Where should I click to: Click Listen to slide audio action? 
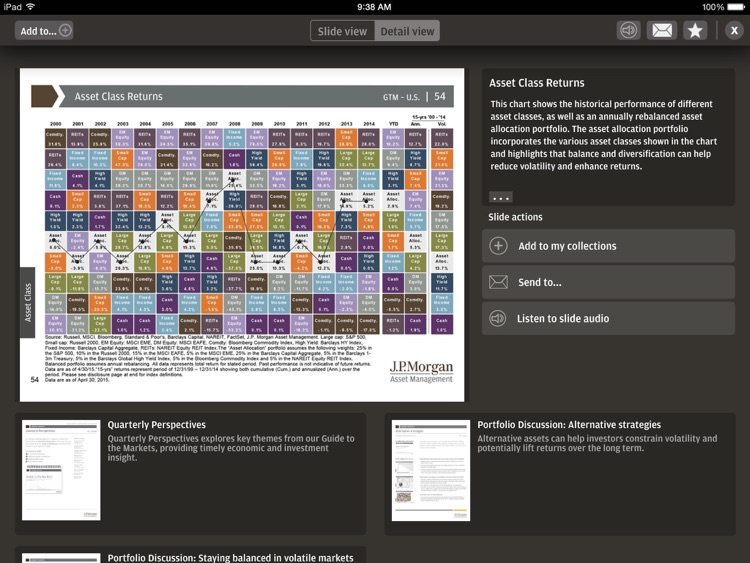pyautogui.click(x=608, y=319)
